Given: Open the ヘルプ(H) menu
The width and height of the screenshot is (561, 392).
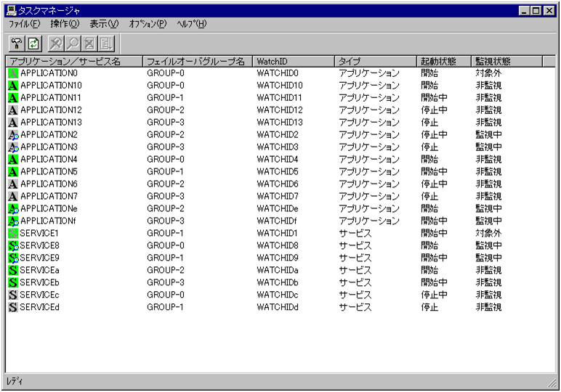Looking at the screenshot, I should click(x=192, y=24).
